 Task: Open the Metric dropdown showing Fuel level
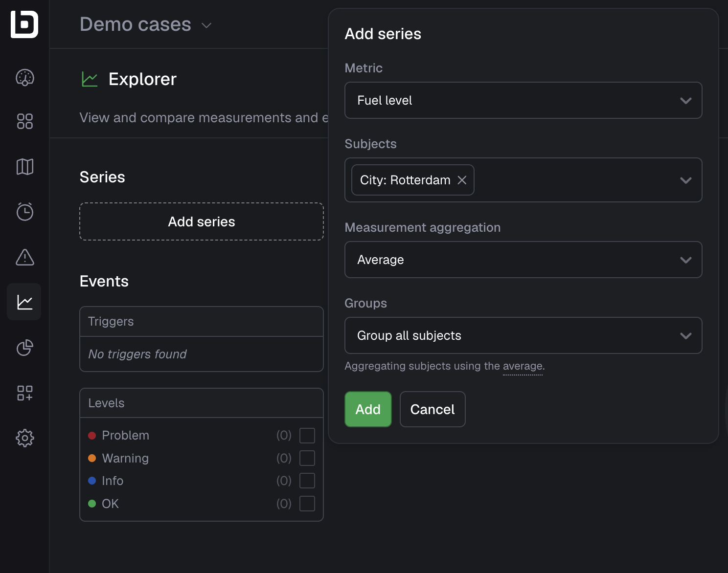[x=523, y=100]
